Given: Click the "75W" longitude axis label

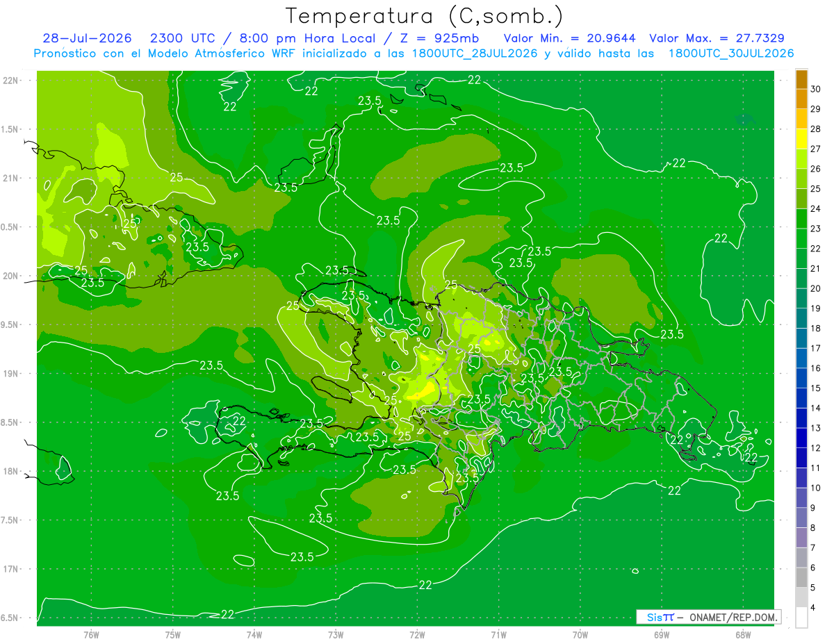Looking at the screenshot, I should (173, 635).
